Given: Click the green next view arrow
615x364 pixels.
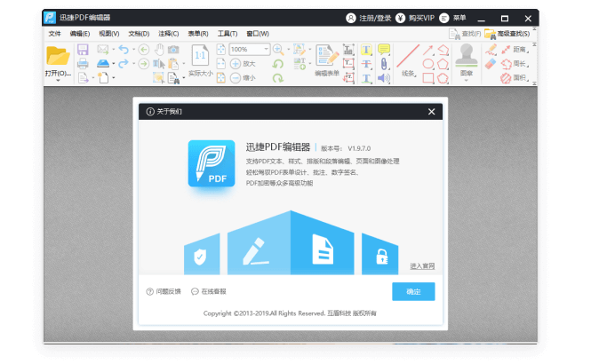Looking at the screenshot, I should click(x=144, y=63).
